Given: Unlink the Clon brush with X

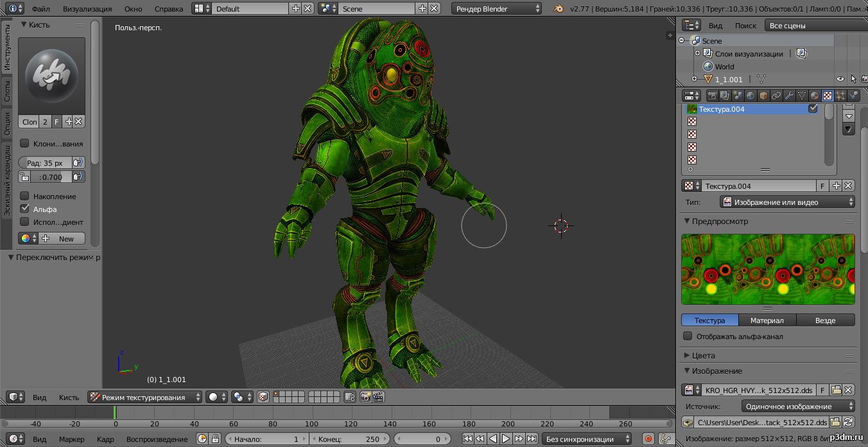Looking at the screenshot, I should coord(79,122).
